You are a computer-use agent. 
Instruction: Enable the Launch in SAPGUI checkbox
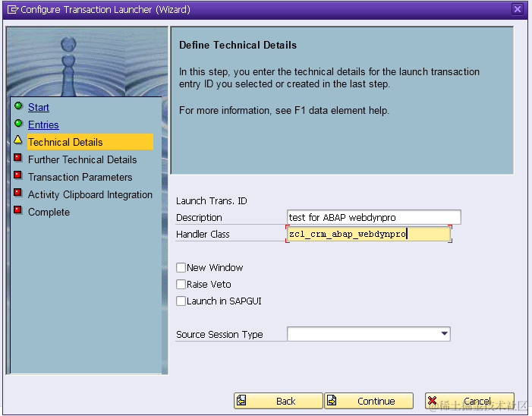[181, 301]
